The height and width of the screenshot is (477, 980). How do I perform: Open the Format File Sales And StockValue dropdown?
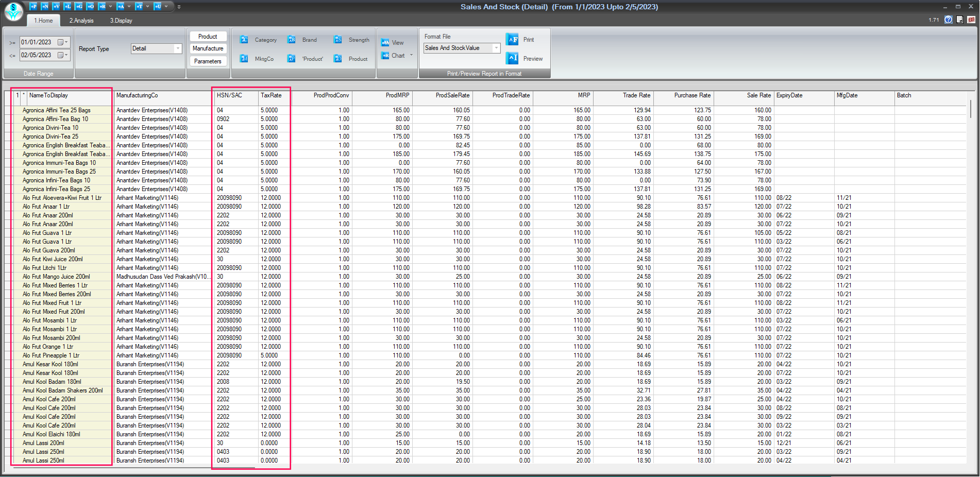coord(496,48)
